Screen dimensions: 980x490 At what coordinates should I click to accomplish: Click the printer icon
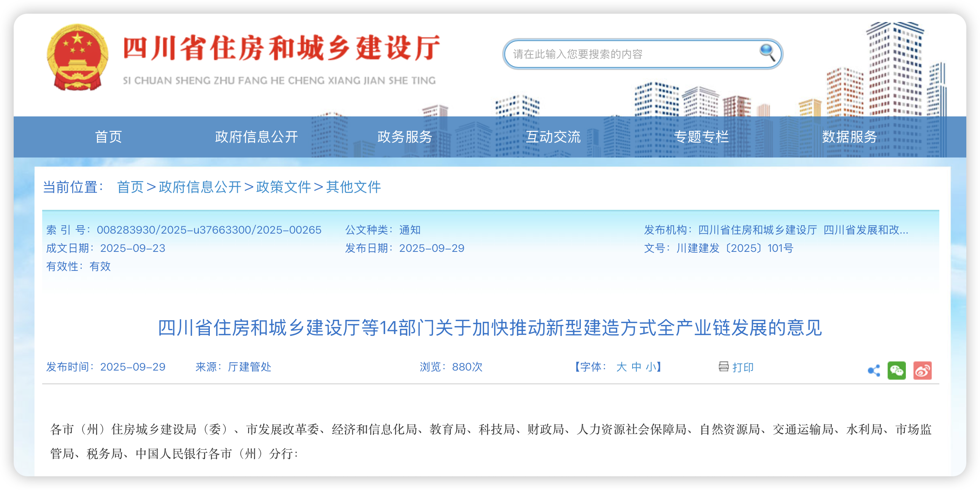(723, 366)
